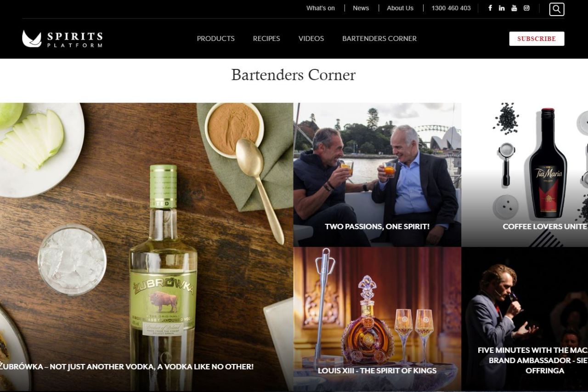Visit the About Us page

(x=400, y=8)
